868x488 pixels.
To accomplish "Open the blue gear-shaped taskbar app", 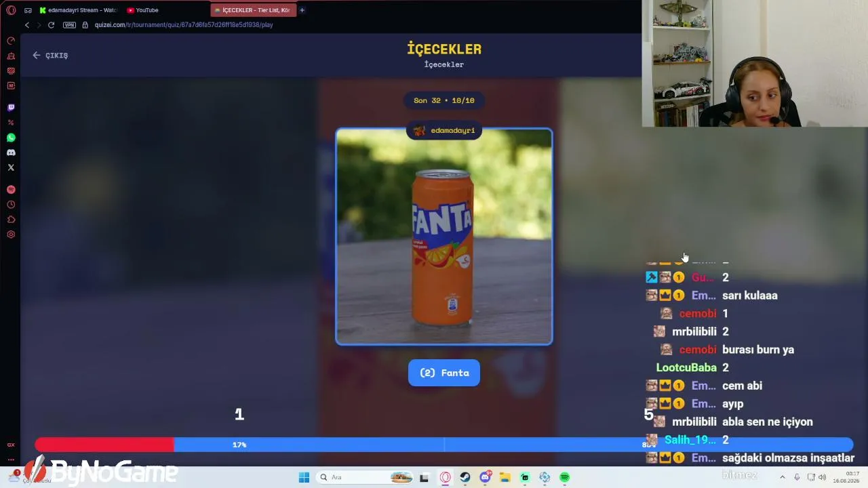I will coord(545,477).
